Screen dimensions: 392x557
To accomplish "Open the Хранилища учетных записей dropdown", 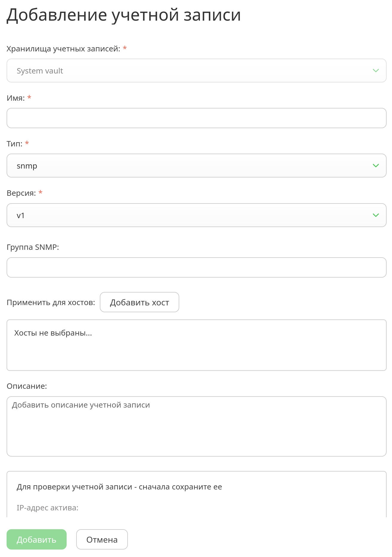I will pyautogui.click(x=196, y=71).
